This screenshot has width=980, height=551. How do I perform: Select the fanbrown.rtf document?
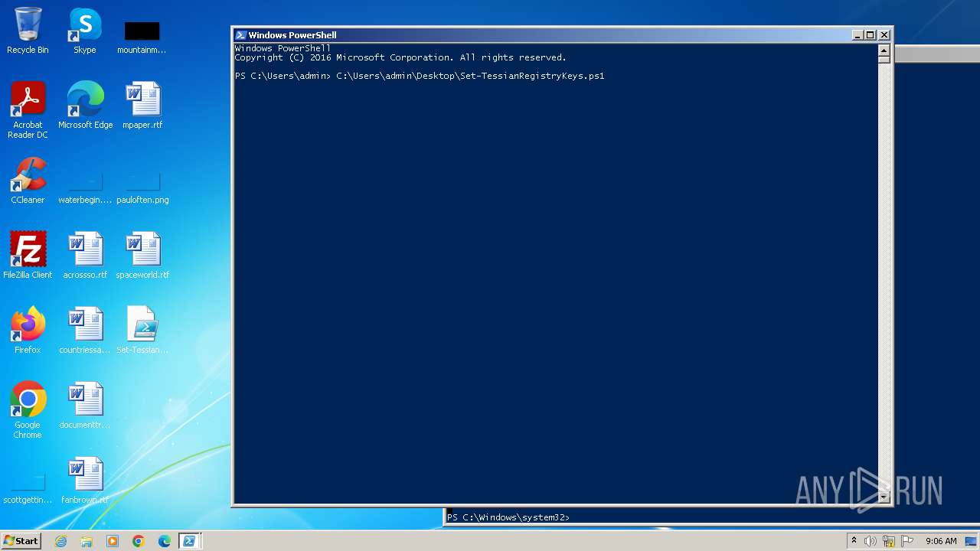[x=85, y=481]
